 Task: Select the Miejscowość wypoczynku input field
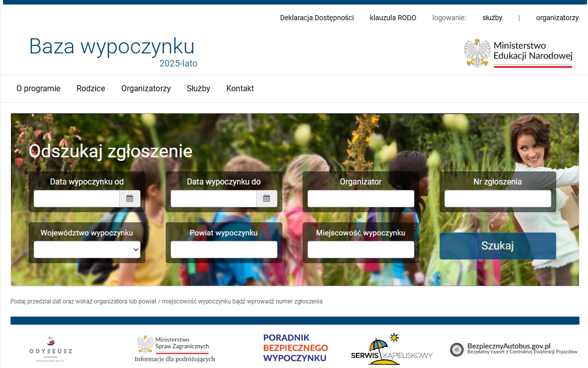[x=360, y=250]
